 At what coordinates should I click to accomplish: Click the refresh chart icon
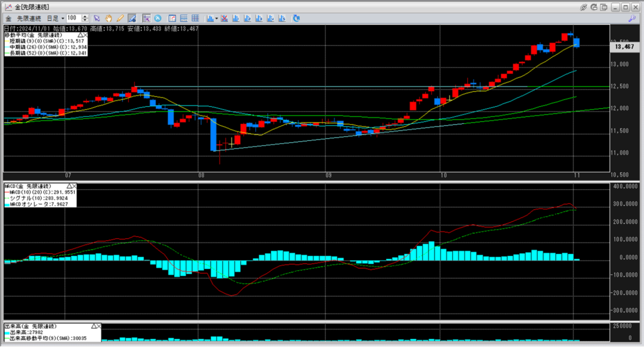tap(296, 18)
